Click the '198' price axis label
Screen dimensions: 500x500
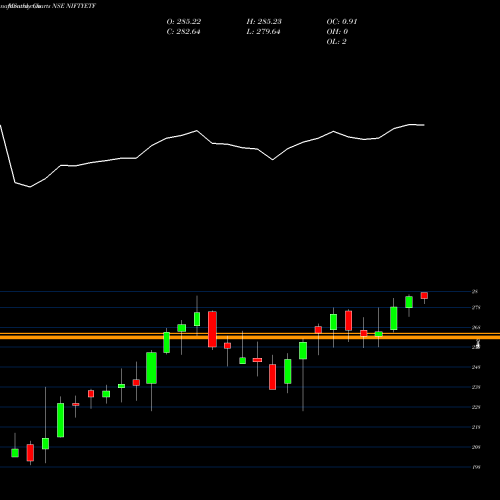[476, 467]
